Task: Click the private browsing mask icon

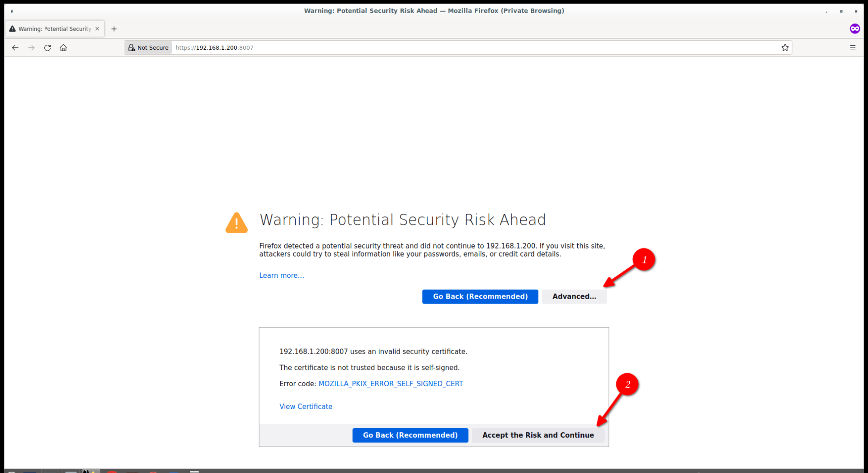Action: pyautogui.click(x=855, y=28)
